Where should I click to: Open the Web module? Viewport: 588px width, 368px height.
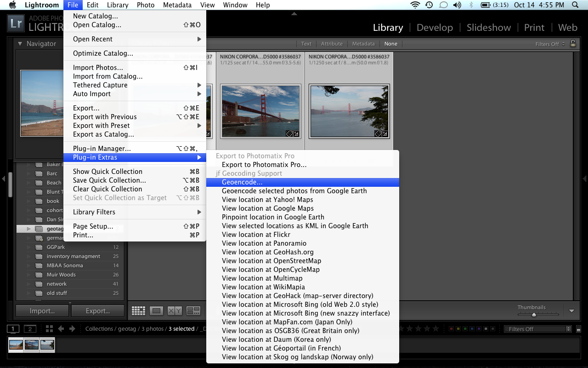pos(567,28)
